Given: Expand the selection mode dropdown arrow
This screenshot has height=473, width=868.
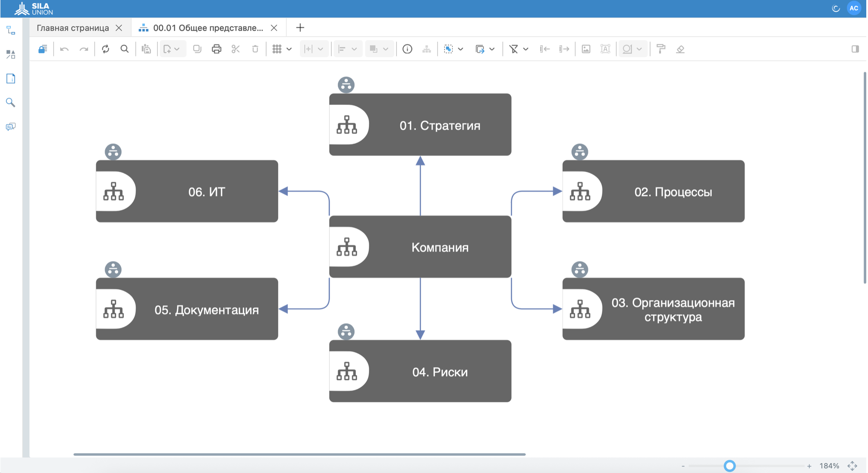Looking at the screenshot, I should (461, 49).
